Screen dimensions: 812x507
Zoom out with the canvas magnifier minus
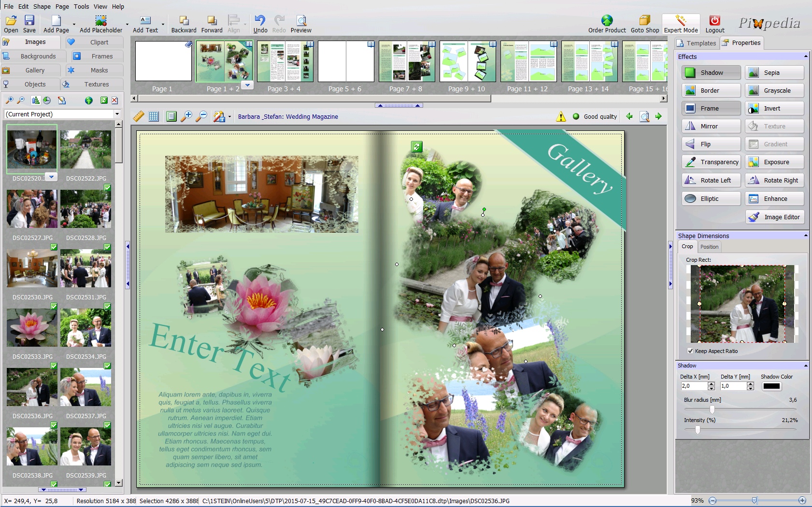pyautogui.click(x=201, y=116)
